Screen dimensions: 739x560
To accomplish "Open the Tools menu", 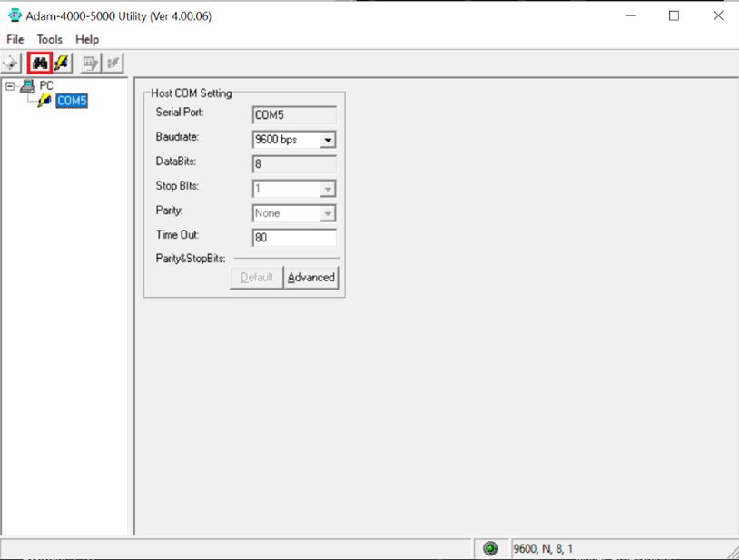I will [50, 40].
